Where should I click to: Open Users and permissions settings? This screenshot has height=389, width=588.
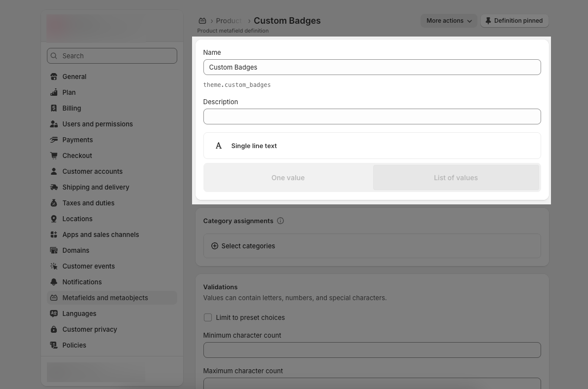[97, 124]
